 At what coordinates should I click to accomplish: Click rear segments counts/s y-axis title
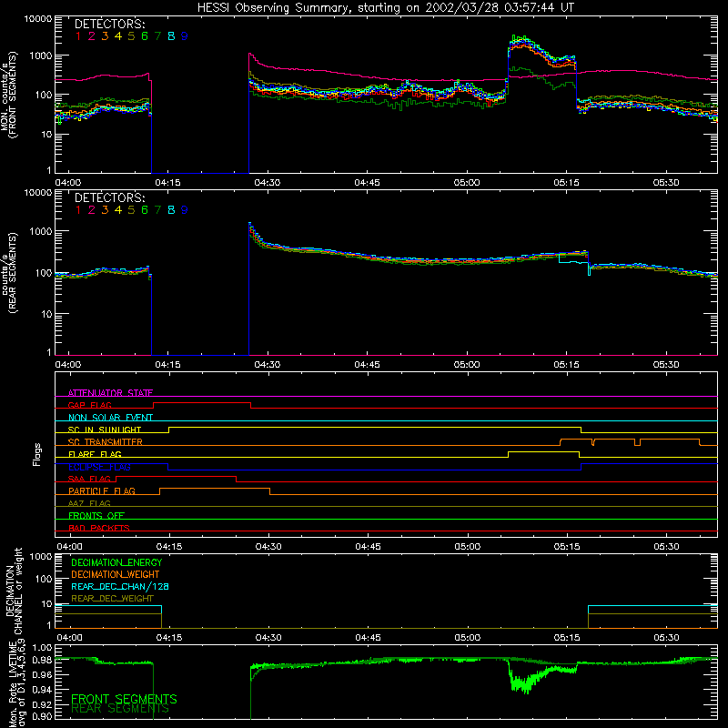point(9,273)
